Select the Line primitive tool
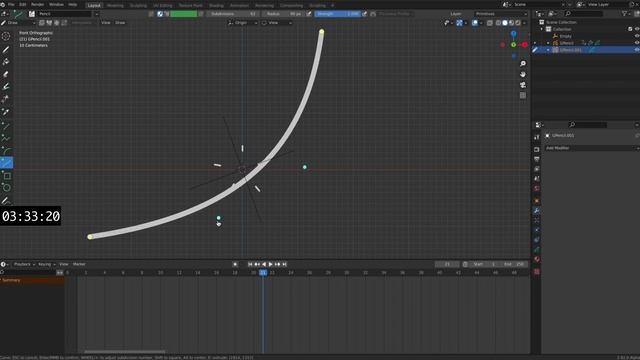640x360 pixels. click(6, 125)
